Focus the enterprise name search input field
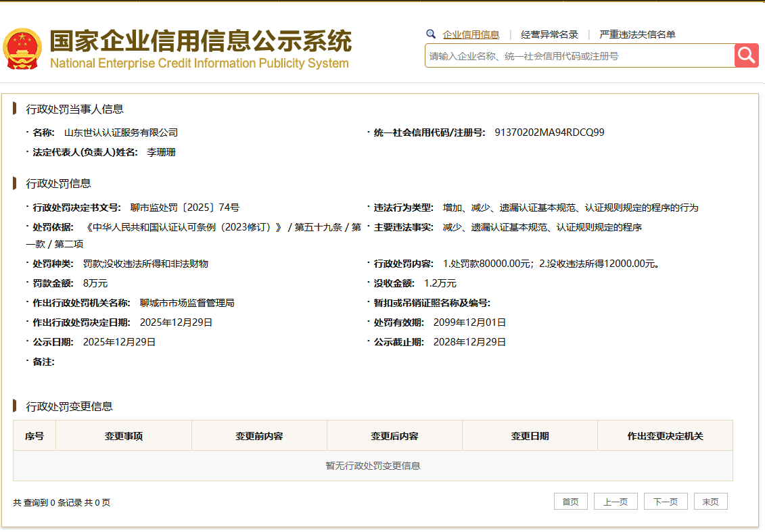The image size is (765, 532). pyautogui.click(x=580, y=55)
